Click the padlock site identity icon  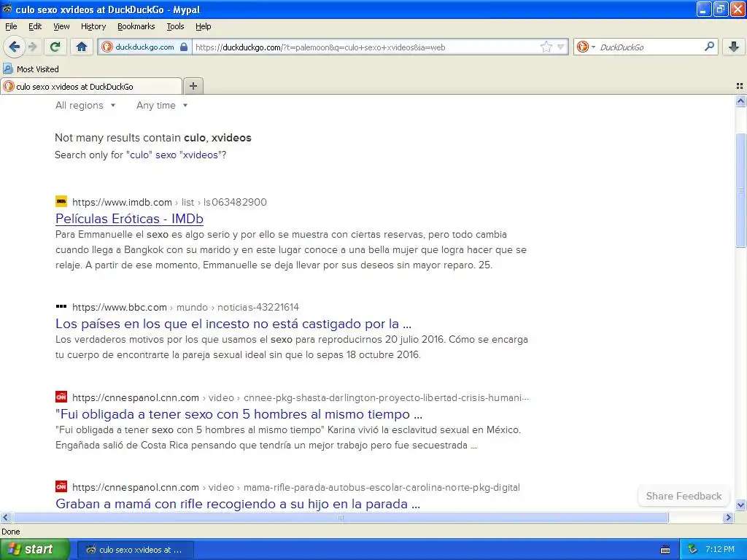point(184,47)
